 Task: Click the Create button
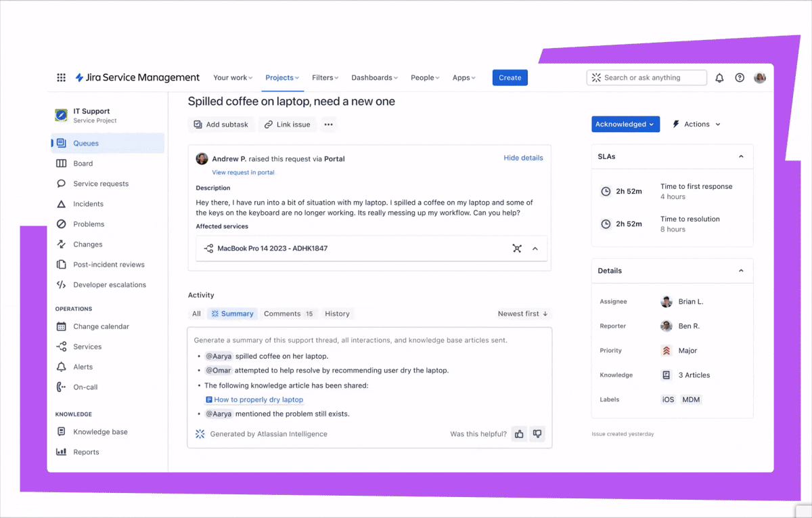pyautogui.click(x=510, y=78)
